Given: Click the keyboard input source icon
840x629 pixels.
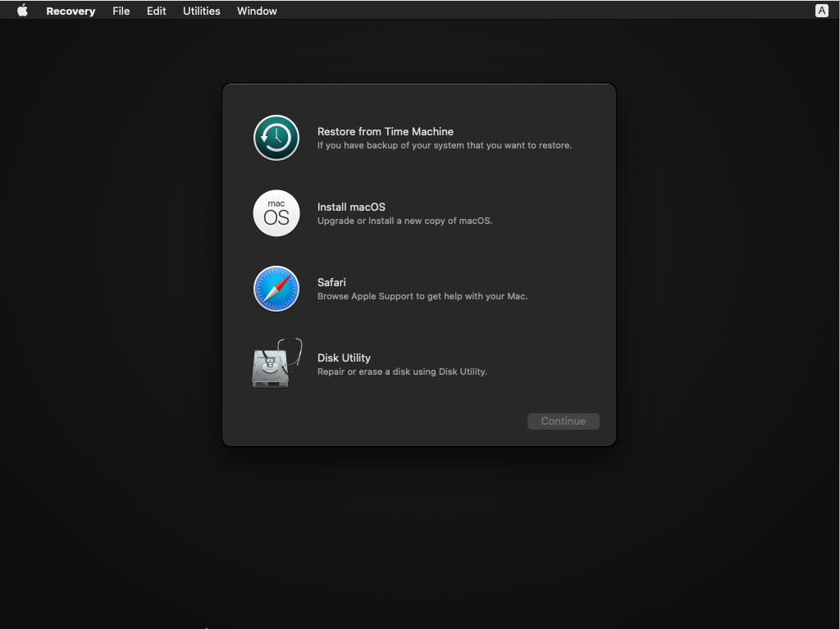Looking at the screenshot, I should [x=821, y=11].
